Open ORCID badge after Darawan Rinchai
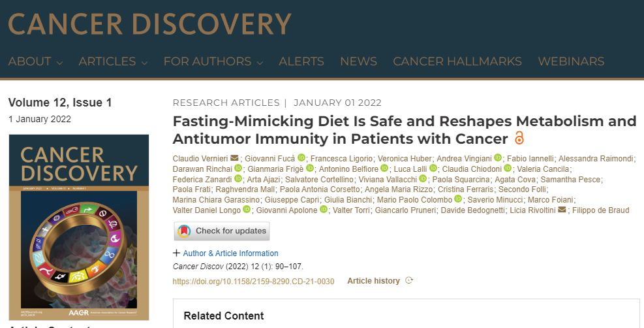The image size is (644, 328). 238,168
